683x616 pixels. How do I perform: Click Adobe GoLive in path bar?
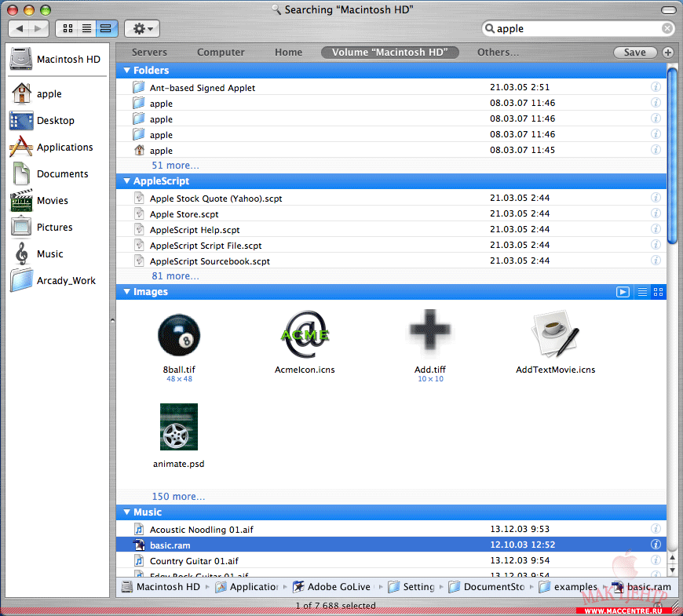(331, 587)
